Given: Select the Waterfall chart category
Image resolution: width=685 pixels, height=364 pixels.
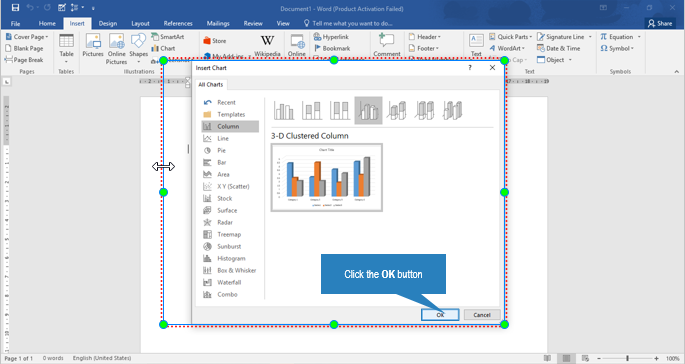Looking at the screenshot, I should coord(230,282).
